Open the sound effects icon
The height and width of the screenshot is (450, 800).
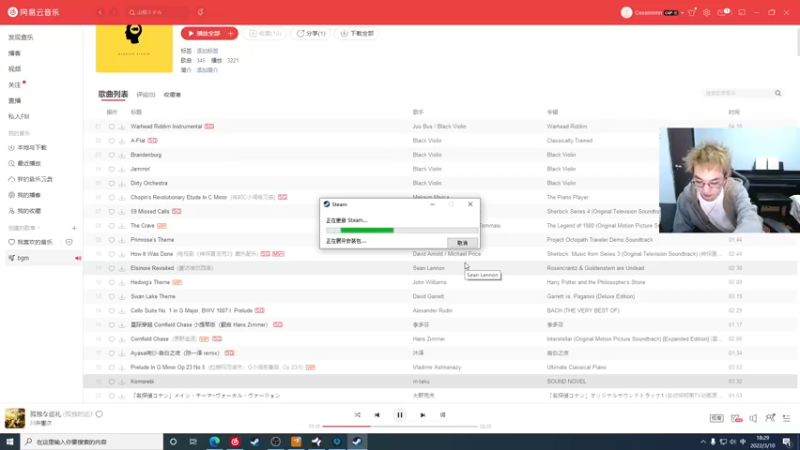tap(736, 418)
